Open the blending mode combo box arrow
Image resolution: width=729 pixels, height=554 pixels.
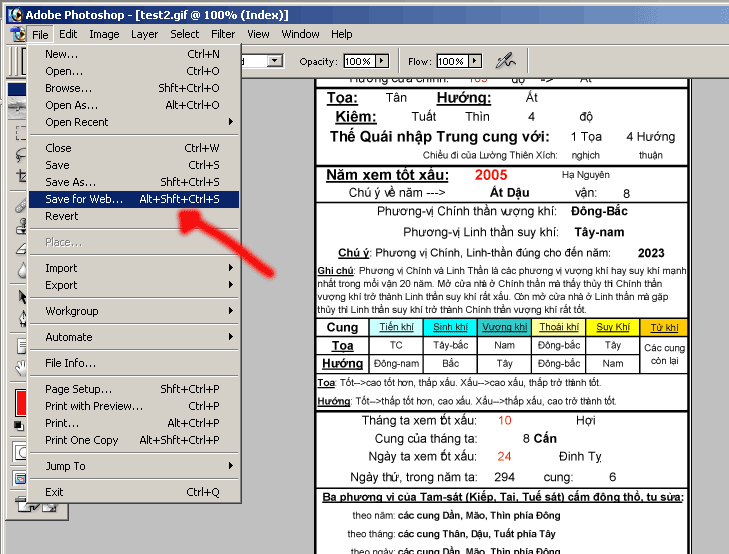(274, 61)
